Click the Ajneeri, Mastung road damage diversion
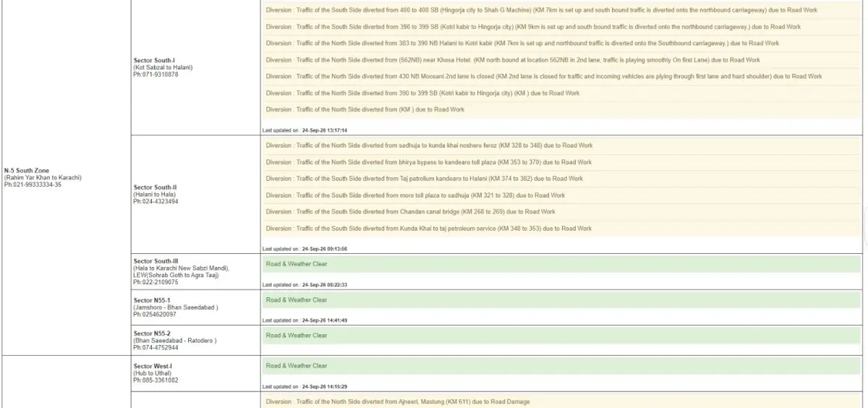This screenshot has height=408, width=868. [x=561, y=401]
